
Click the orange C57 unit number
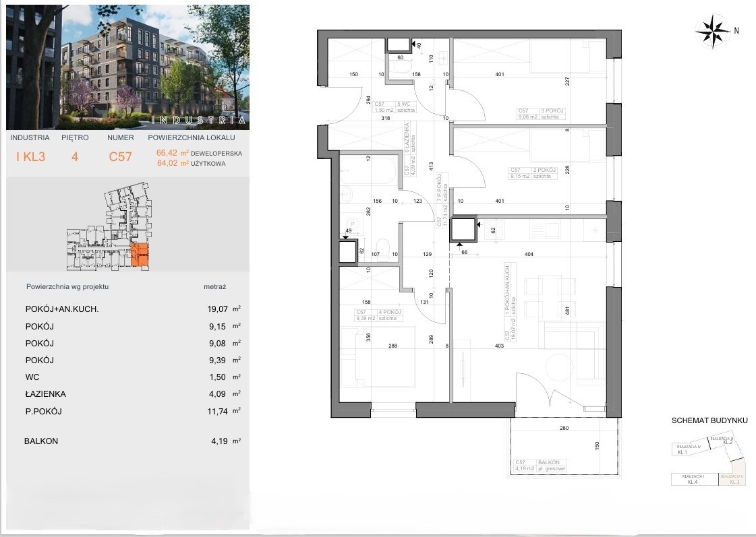tap(120, 158)
